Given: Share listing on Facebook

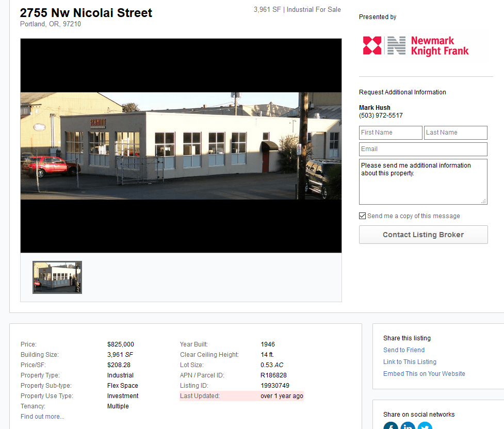Looking at the screenshot, I should point(391,426).
